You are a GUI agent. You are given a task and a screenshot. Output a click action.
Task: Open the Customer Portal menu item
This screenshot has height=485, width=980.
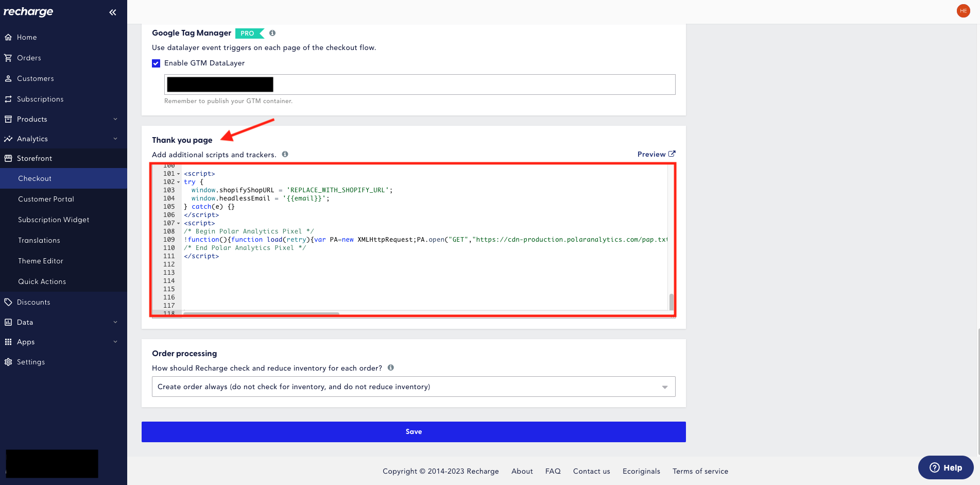point(46,199)
